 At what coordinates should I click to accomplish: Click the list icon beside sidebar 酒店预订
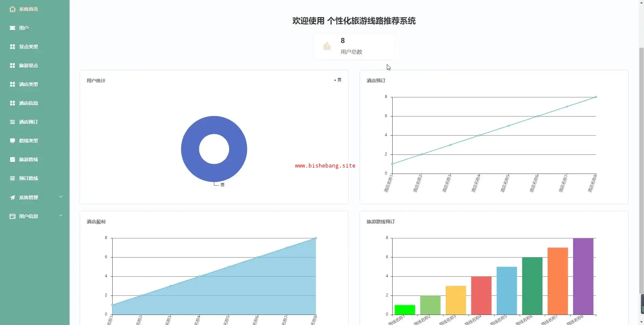(x=12, y=122)
